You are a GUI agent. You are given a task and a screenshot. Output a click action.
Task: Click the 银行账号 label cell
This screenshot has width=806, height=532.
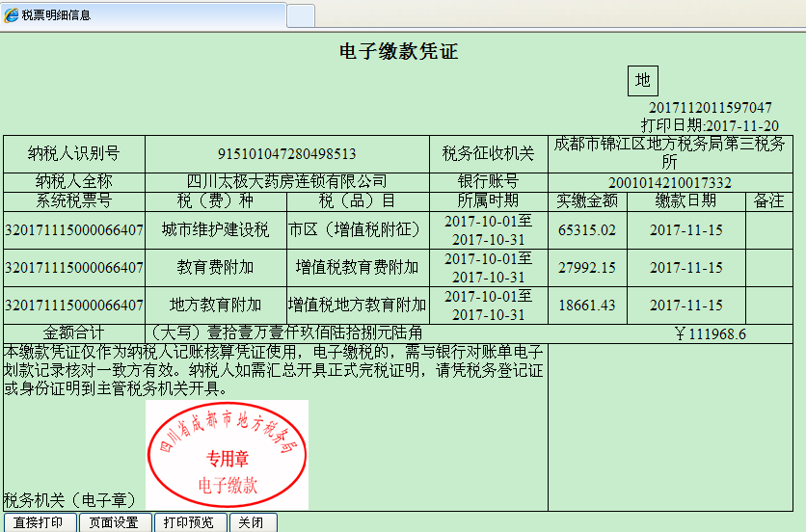(489, 182)
